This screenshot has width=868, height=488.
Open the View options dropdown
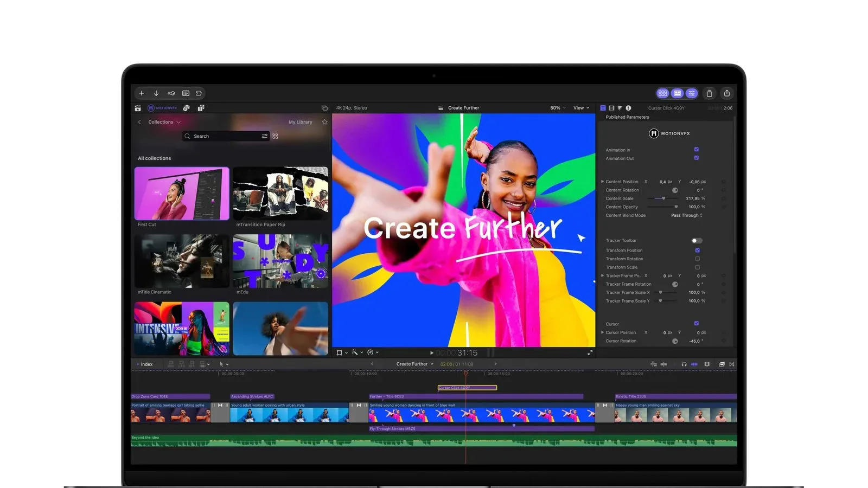(x=582, y=108)
